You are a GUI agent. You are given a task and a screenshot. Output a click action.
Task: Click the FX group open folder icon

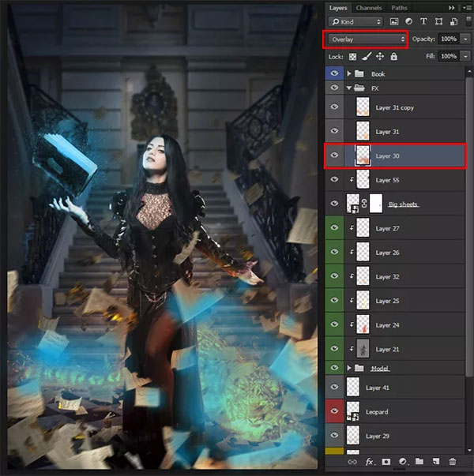[359, 88]
